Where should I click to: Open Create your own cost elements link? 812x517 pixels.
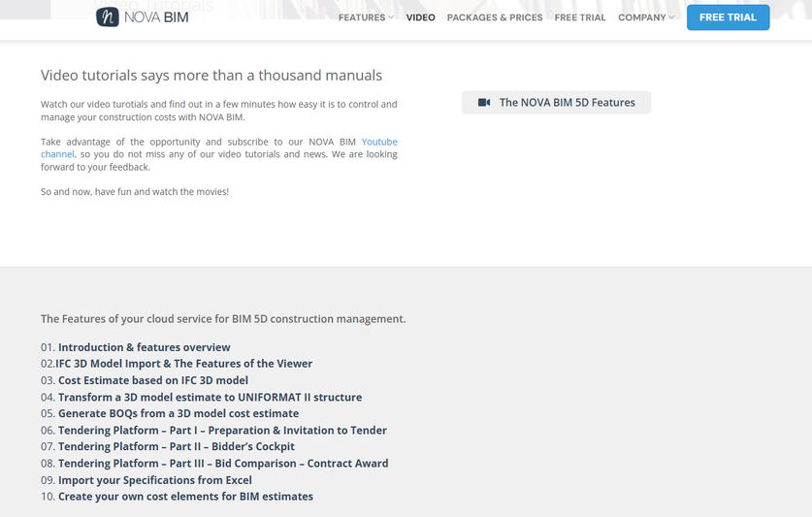(x=185, y=497)
